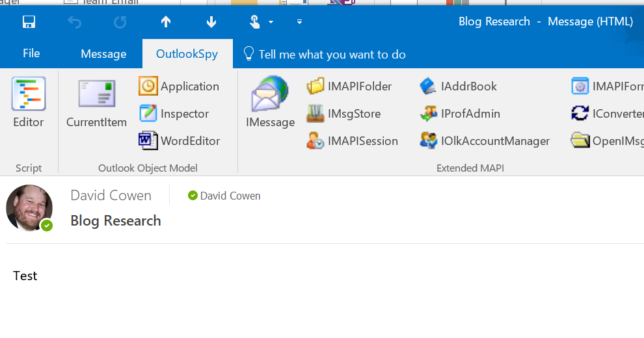Open the IMAPISession tool

tap(352, 141)
